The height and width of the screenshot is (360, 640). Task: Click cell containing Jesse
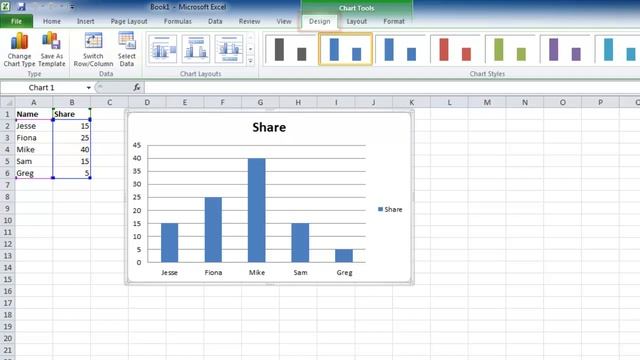click(x=34, y=126)
